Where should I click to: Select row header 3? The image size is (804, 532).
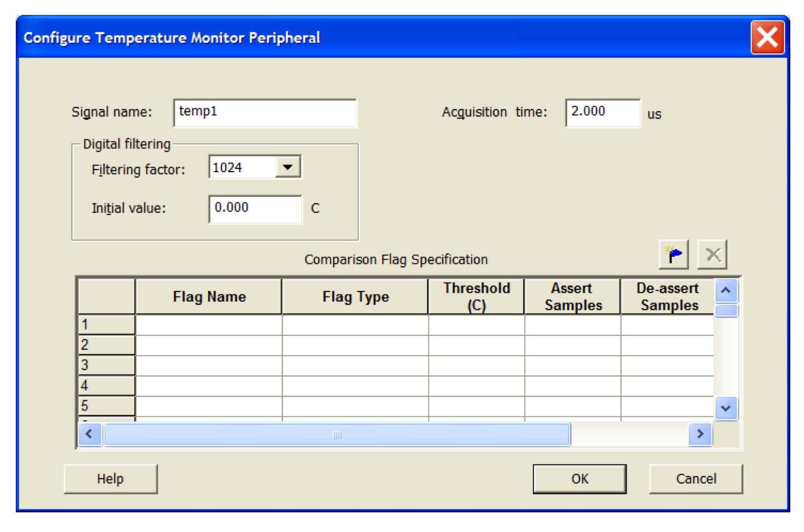coord(107,365)
